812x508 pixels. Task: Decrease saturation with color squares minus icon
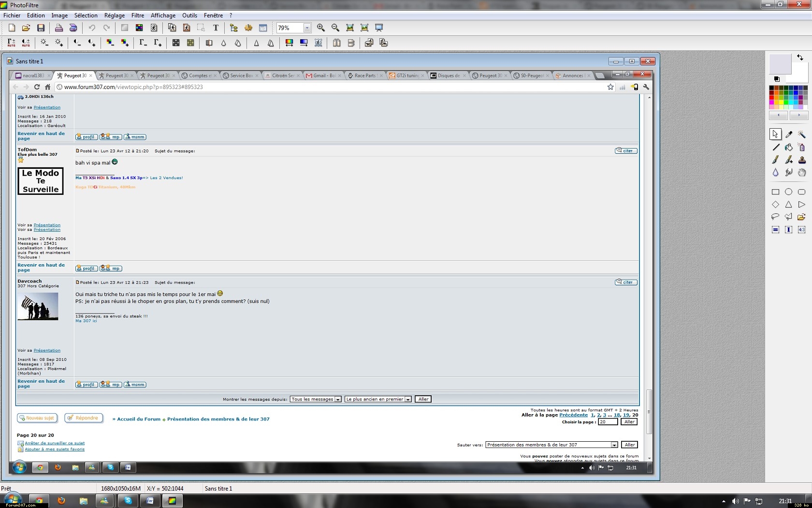(110, 43)
